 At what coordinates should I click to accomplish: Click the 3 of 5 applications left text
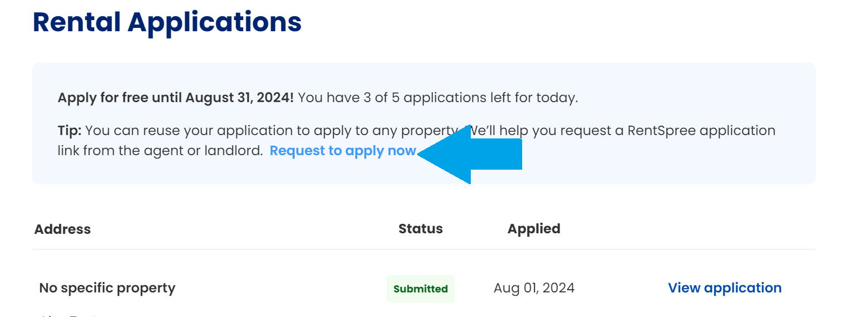pos(437,98)
